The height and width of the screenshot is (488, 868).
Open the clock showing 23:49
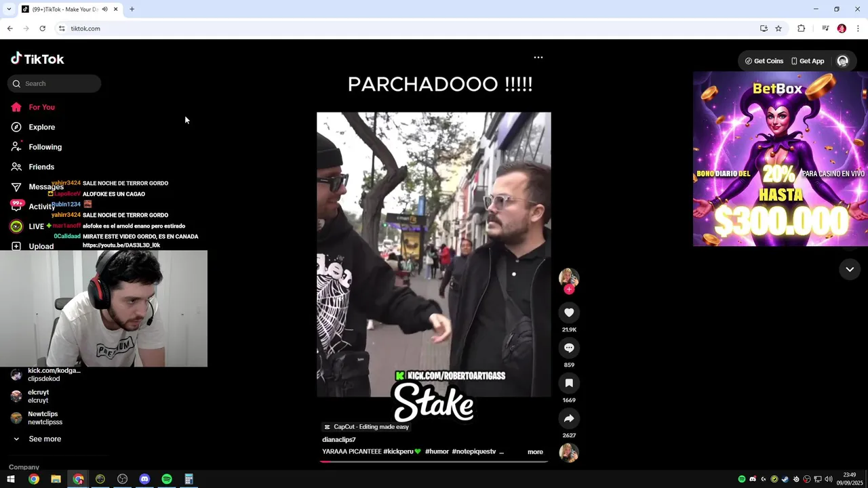(850, 479)
